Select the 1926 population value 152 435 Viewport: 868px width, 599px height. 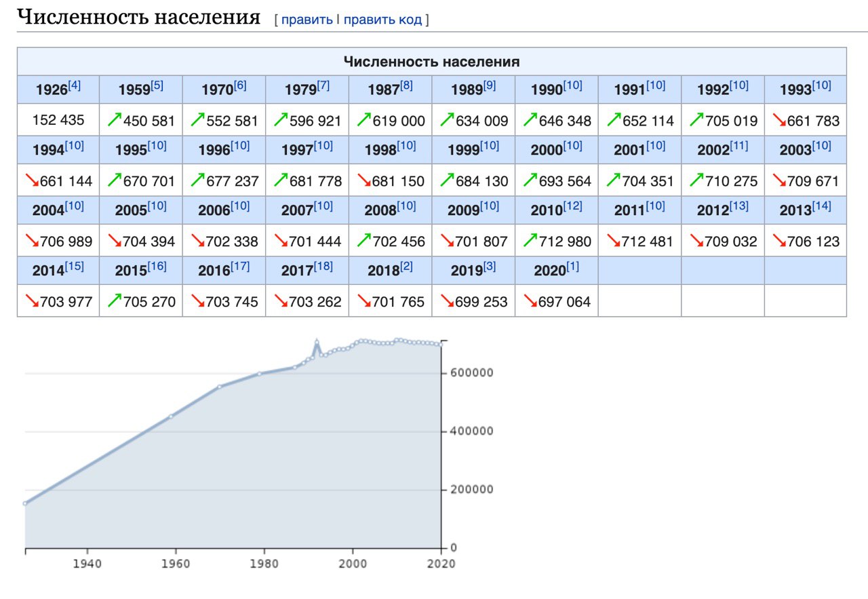(58, 120)
